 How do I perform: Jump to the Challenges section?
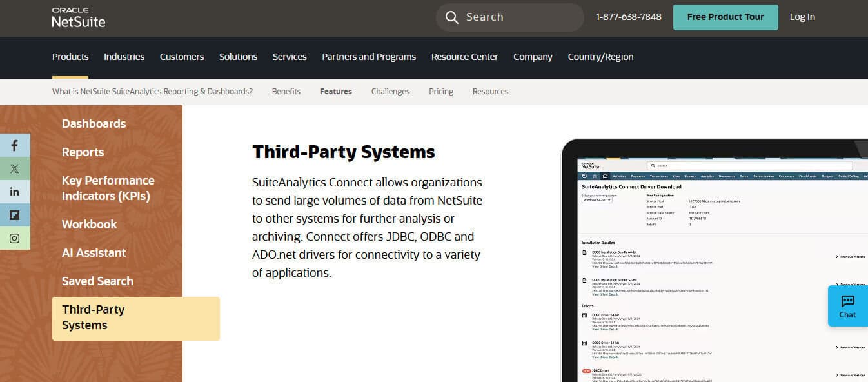(390, 92)
